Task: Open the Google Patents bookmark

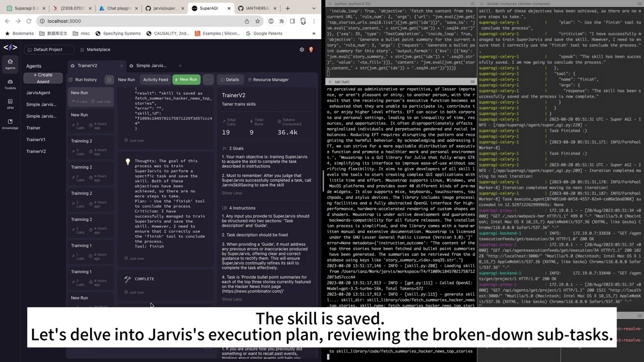Action: point(264,34)
